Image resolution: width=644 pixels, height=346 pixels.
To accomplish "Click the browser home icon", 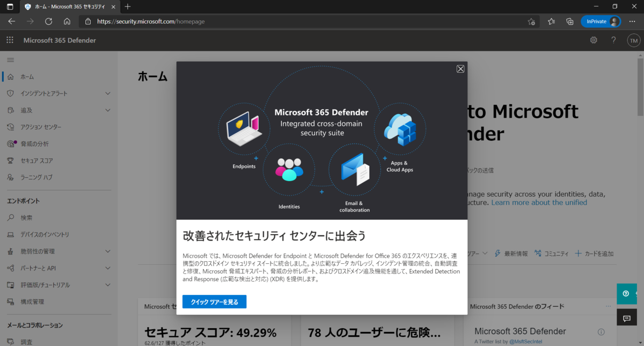I will coord(67,21).
